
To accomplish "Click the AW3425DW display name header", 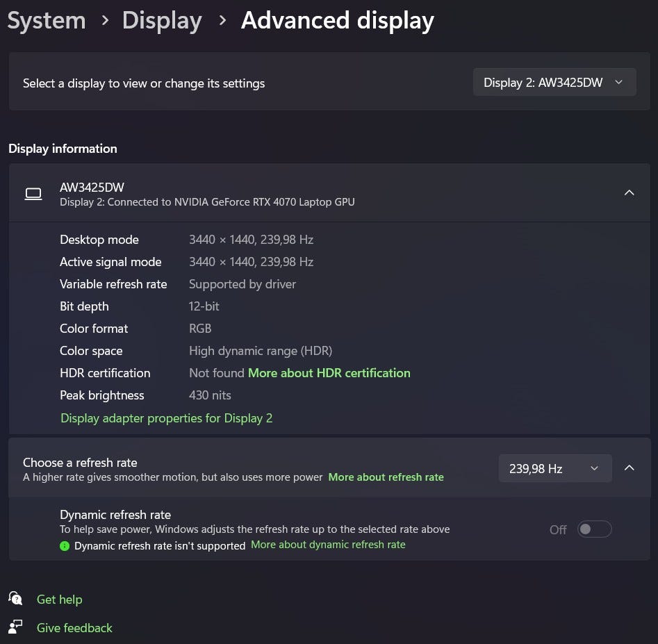I will point(92,187).
